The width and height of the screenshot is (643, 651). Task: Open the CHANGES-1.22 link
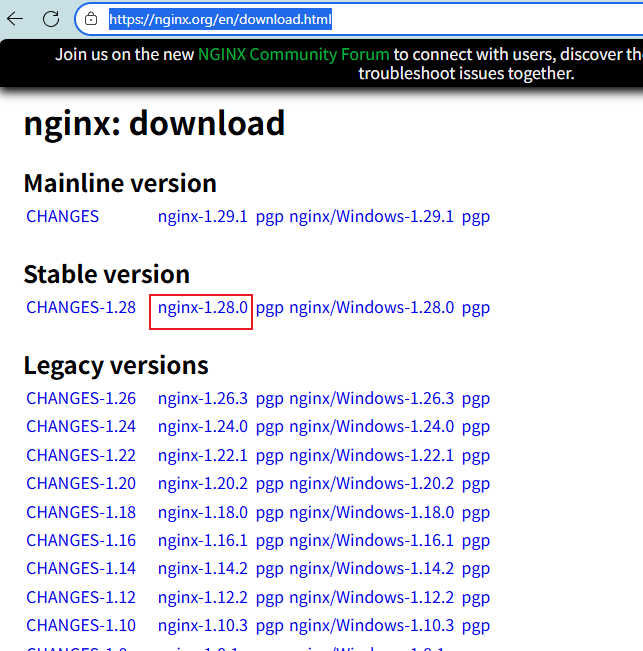point(81,455)
